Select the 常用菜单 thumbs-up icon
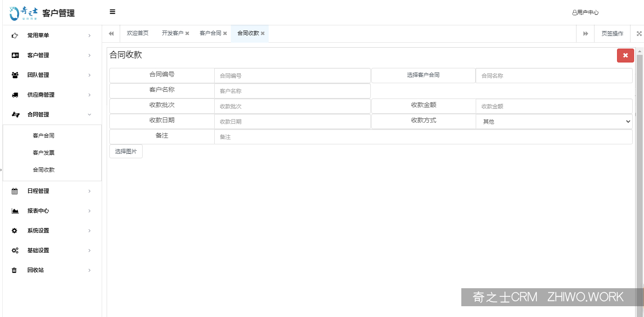Screen dimensions: 644x317 [x=14, y=35]
